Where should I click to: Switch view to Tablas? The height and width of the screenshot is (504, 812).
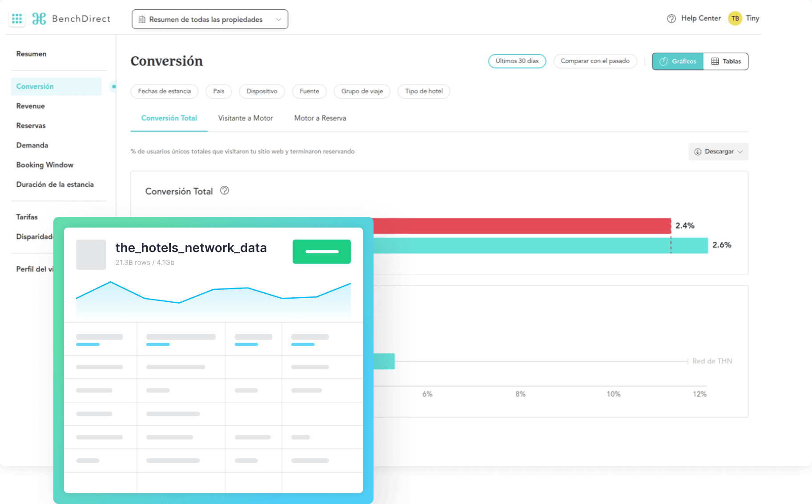[x=726, y=61]
